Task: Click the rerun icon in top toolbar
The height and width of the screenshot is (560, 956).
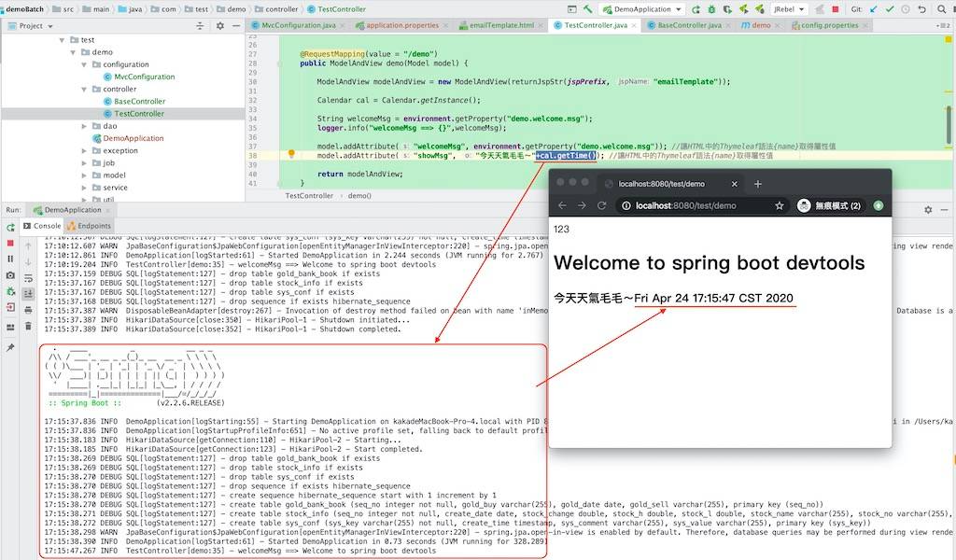Action: click(696, 9)
